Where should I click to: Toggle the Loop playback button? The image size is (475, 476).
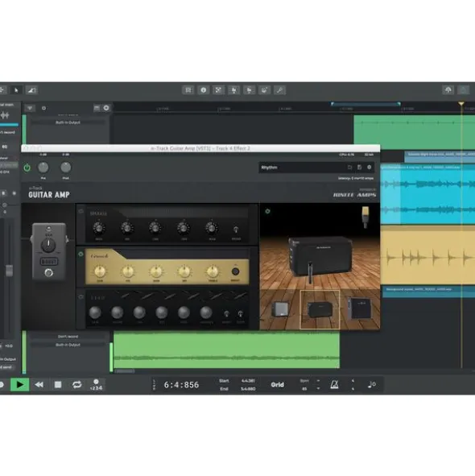[76, 385]
